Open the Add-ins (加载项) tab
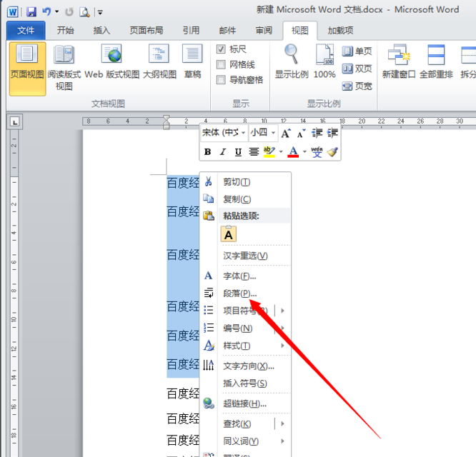Viewport: 476px width, 457px height. click(340, 30)
